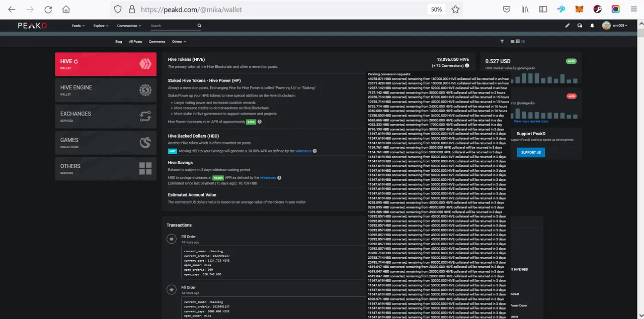
Task: Click 'Hive Tokens (HIVE)' heading
Action: (186, 59)
